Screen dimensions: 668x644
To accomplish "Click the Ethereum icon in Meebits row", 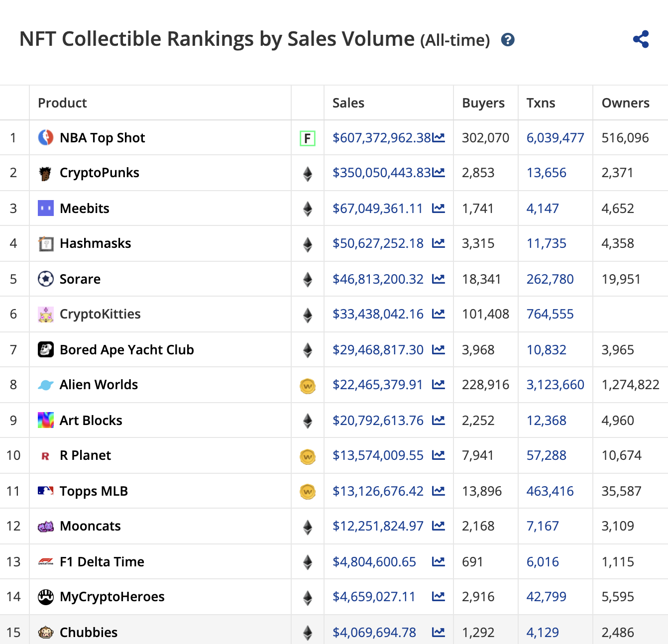I will click(x=308, y=209).
